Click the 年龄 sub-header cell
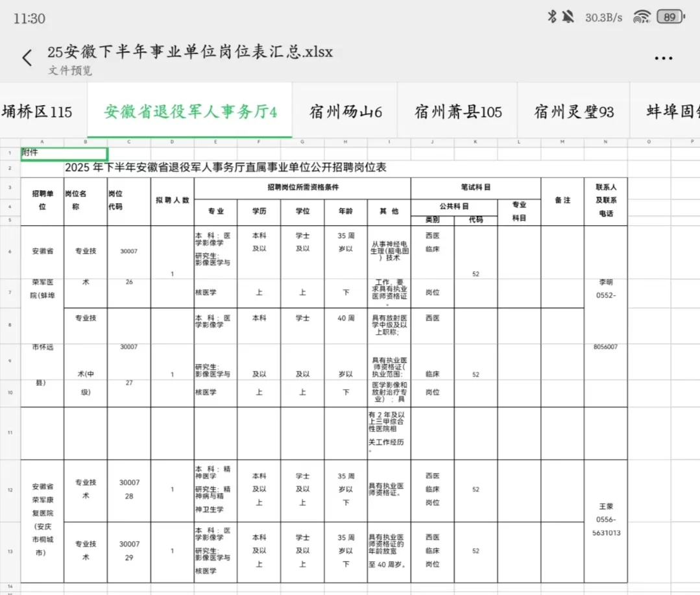Viewport: 700px width, 595px height. click(x=346, y=212)
